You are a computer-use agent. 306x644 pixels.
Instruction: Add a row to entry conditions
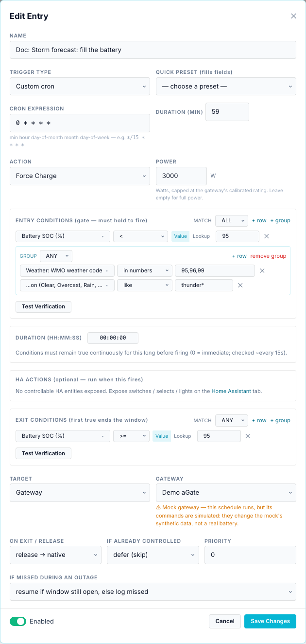pos(259,220)
